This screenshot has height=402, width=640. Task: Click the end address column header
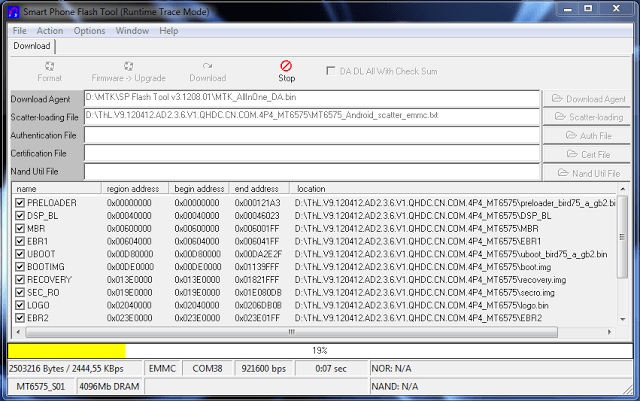tap(260, 189)
